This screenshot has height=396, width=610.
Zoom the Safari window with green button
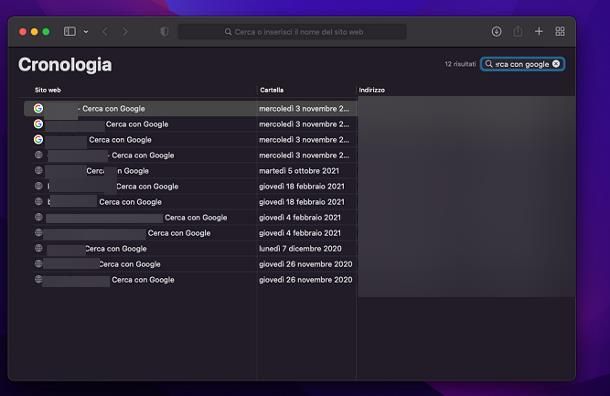point(46,32)
